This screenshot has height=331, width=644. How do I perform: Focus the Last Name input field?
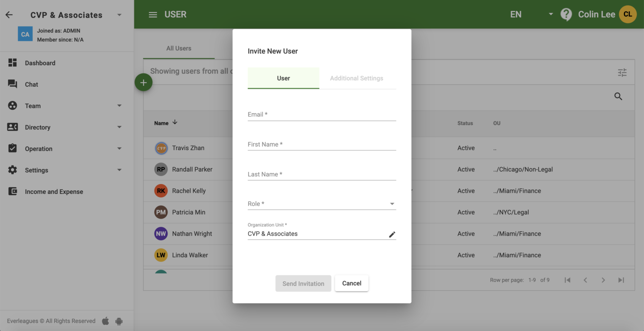click(x=322, y=174)
